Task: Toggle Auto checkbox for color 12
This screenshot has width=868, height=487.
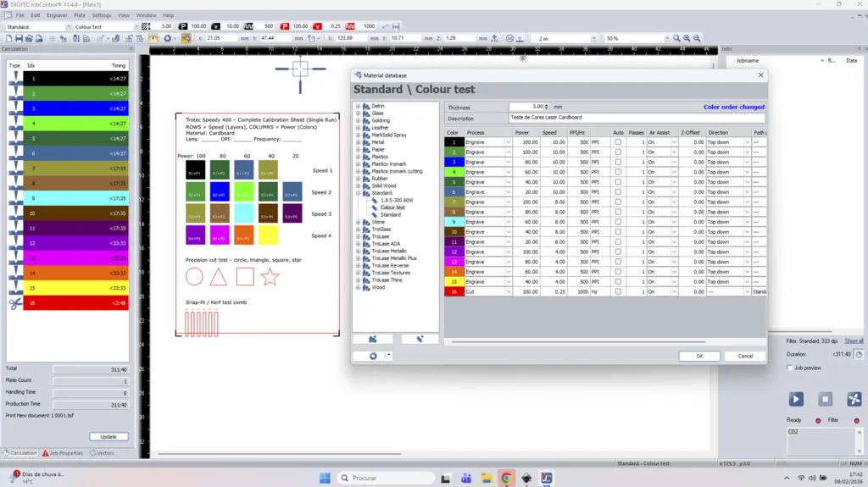Action: (x=618, y=252)
